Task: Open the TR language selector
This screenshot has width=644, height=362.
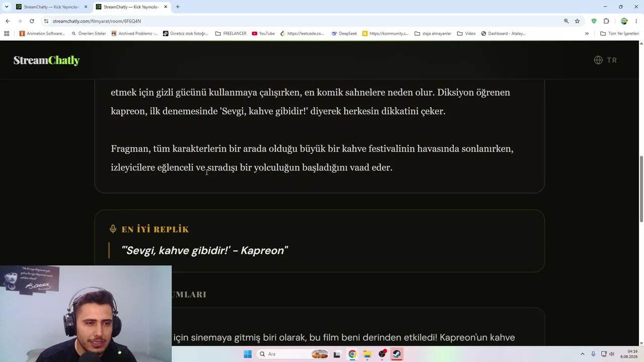Action: pos(605,60)
